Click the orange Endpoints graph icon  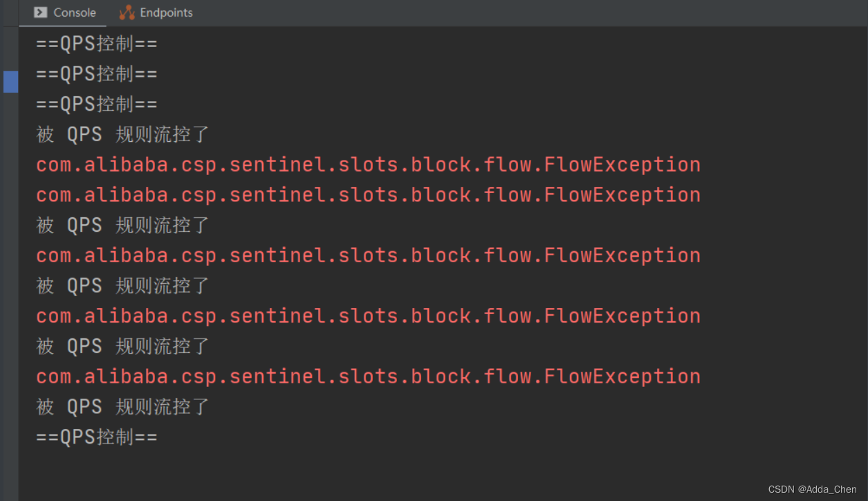tap(127, 12)
